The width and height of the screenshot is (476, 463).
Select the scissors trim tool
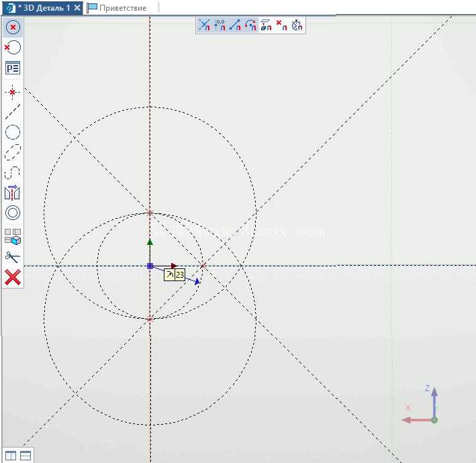coord(13,257)
